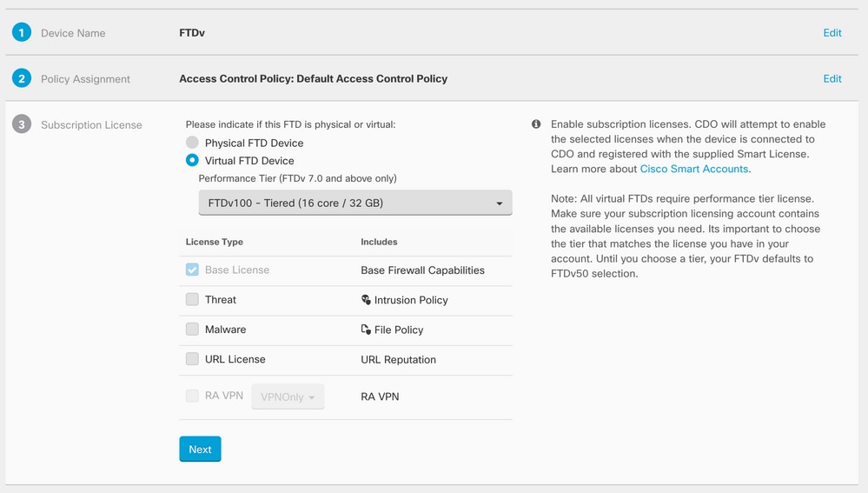Click the URL Reputation text

click(398, 359)
